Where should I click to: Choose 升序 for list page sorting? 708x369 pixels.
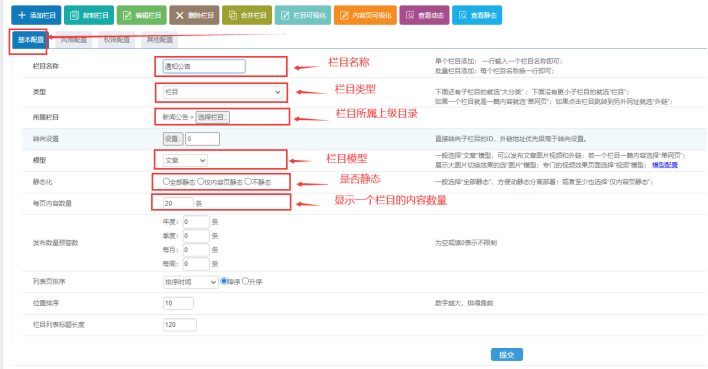(x=245, y=281)
